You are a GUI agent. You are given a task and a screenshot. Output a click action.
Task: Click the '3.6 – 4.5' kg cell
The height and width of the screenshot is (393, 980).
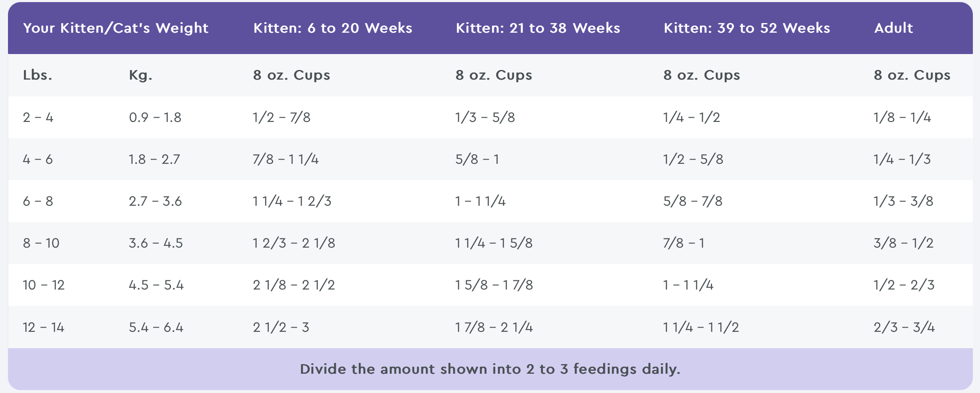coord(156,243)
